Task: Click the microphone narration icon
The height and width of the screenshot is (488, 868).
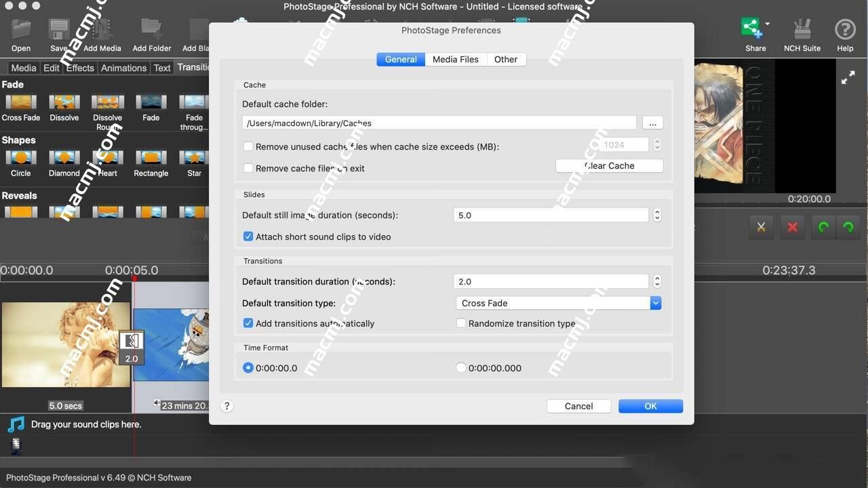Action: [16, 445]
